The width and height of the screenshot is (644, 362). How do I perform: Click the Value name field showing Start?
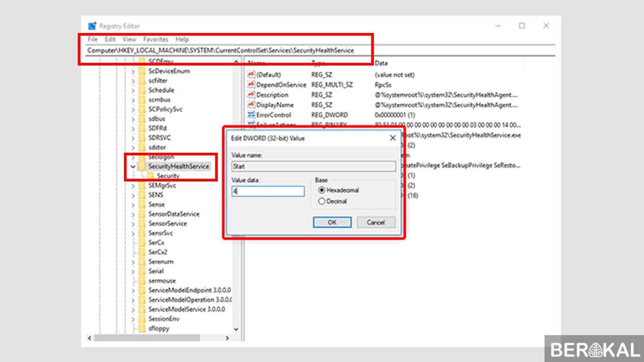(x=314, y=166)
